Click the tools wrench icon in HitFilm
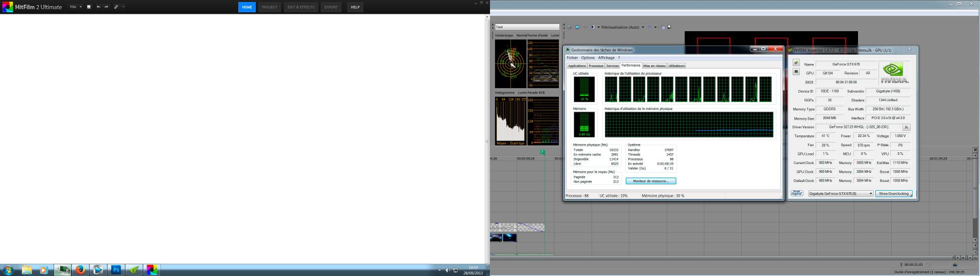980x276 pixels. pyautogui.click(x=116, y=7)
